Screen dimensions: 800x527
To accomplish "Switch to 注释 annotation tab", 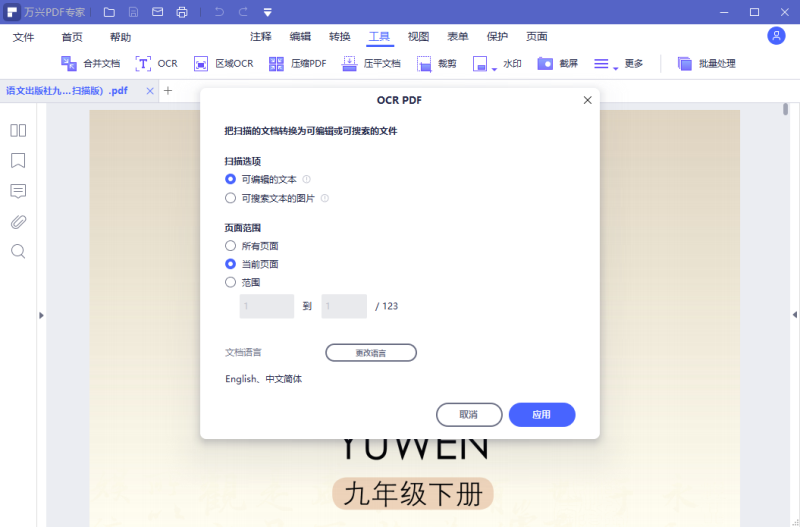I will pyautogui.click(x=261, y=36).
